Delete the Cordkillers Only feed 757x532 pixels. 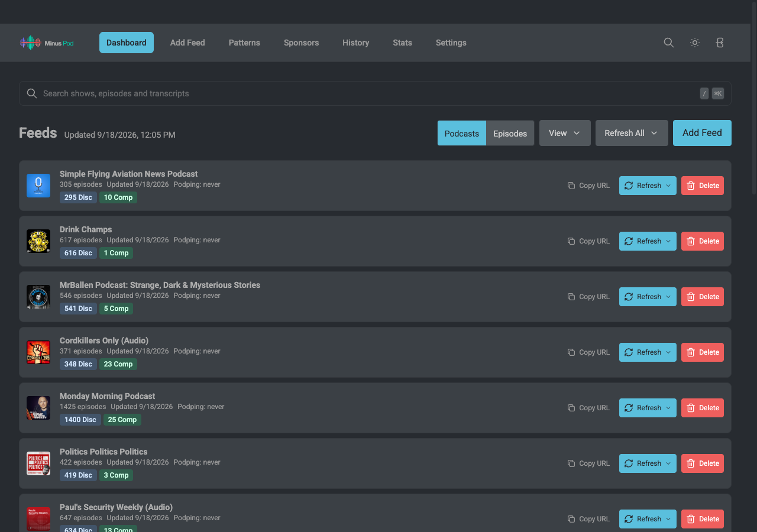[703, 352]
